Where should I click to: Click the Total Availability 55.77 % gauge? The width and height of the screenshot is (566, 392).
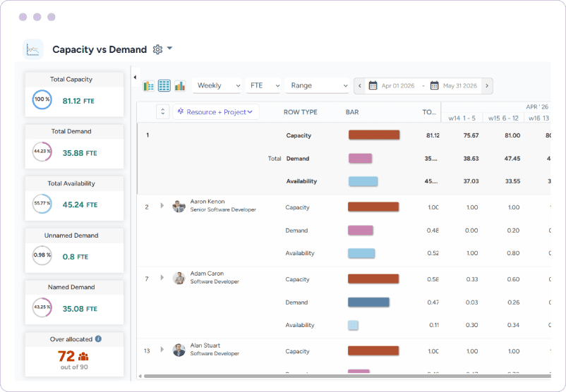[x=42, y=204]
